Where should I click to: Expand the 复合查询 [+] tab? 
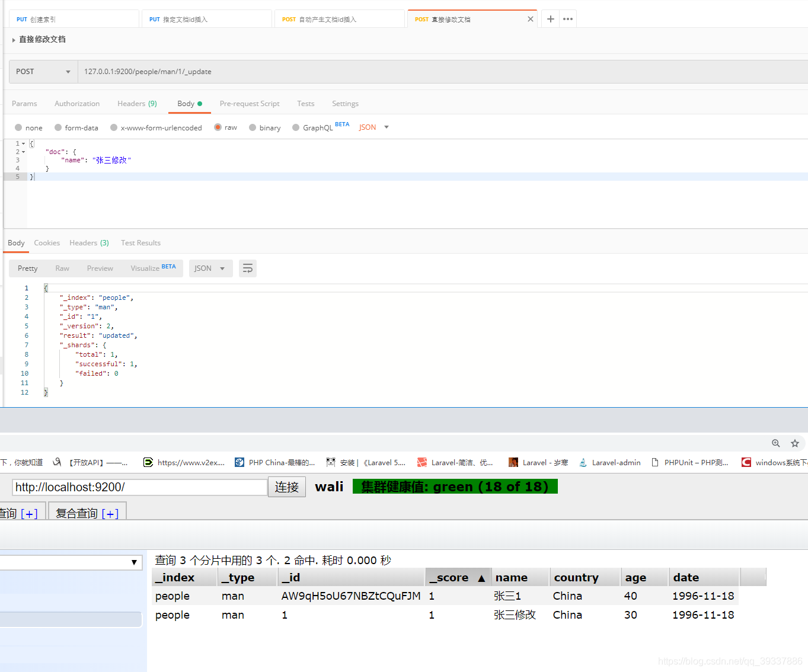click(x=87, y=513)
